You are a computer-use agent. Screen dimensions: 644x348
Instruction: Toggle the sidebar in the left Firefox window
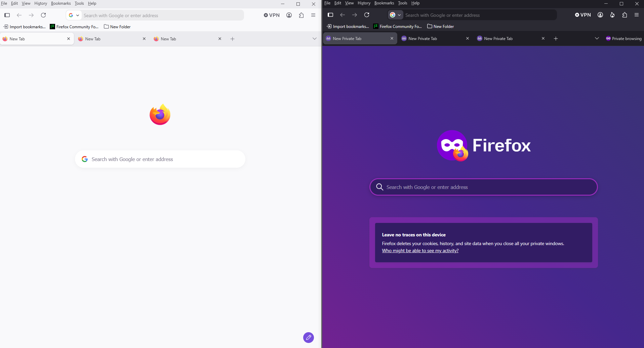click(x=7, y=15)
